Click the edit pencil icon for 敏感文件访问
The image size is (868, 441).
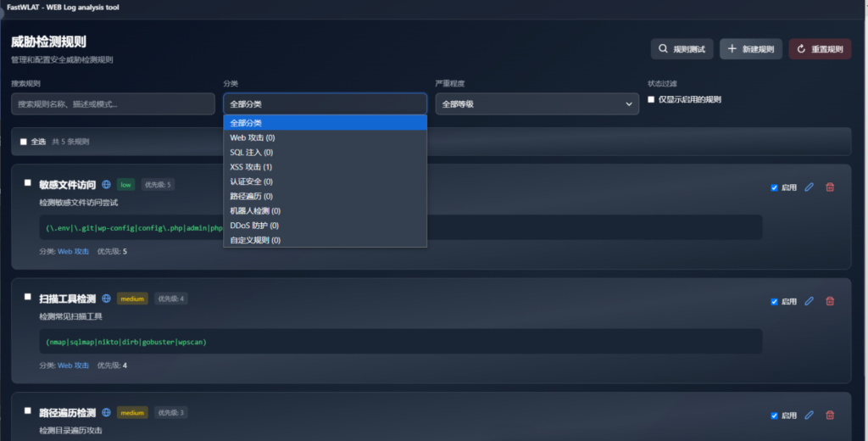point(809,187)
